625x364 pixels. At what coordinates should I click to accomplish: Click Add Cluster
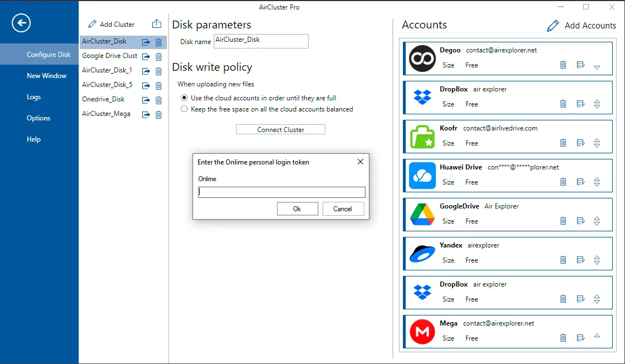[x=111, y=25]
